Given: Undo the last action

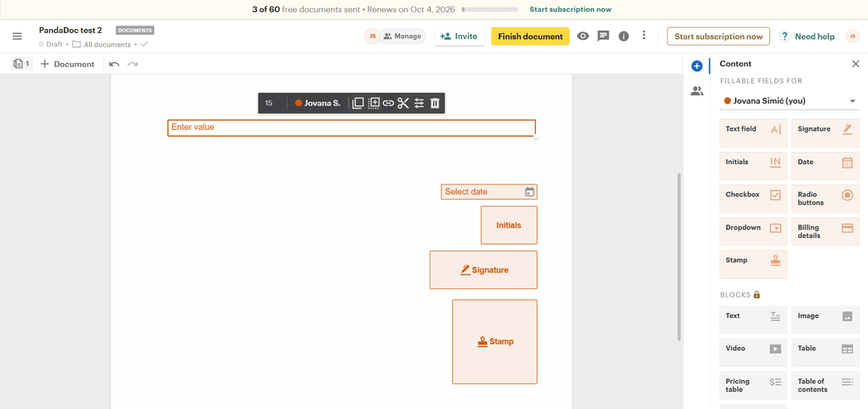Looking at the screenshot, I should [x=114, y=64].
